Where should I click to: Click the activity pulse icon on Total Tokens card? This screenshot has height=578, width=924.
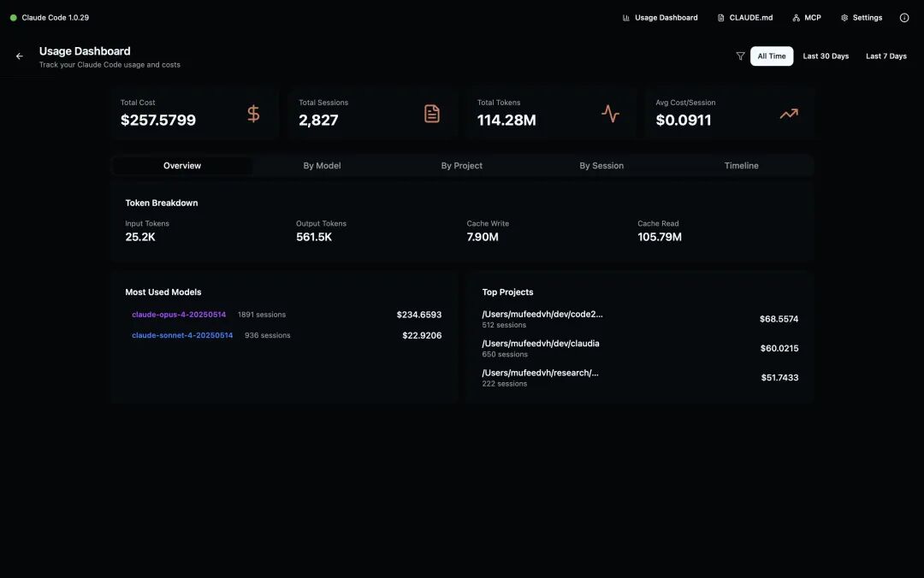610,113
